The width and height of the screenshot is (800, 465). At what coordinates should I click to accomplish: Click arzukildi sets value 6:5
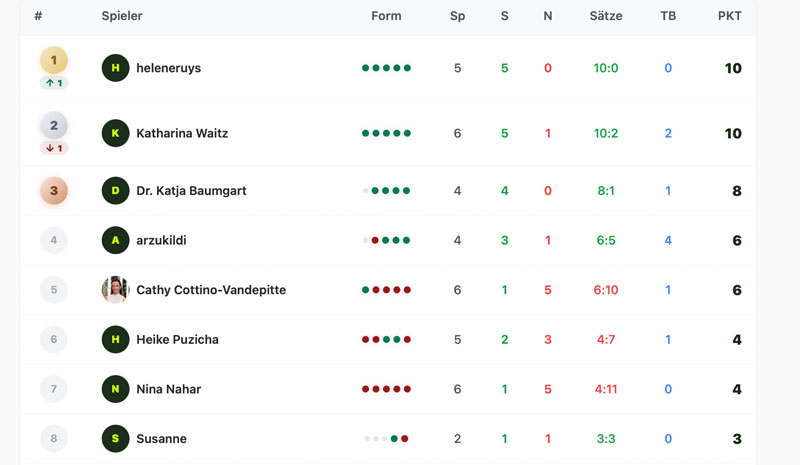click(x=606, y=240)
